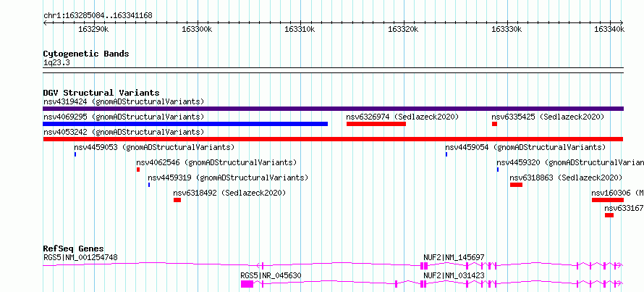Click the NUF2|NM_145697 gene label

coord(454,257)
